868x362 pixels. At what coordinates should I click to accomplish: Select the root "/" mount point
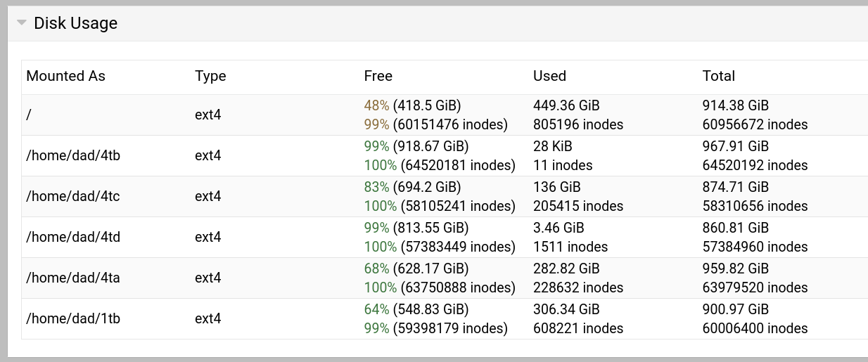click(x=29, y=115)
